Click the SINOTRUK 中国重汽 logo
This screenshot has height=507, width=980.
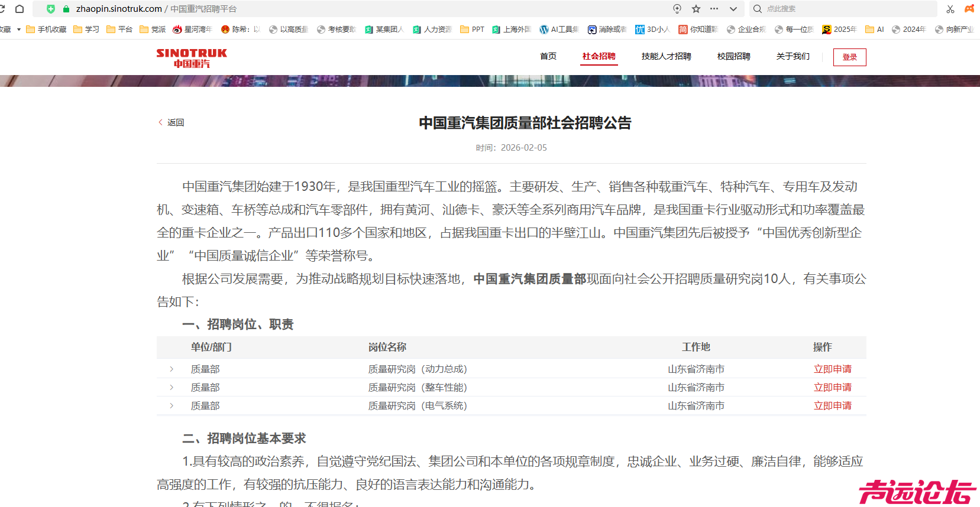tap(192, 58)
